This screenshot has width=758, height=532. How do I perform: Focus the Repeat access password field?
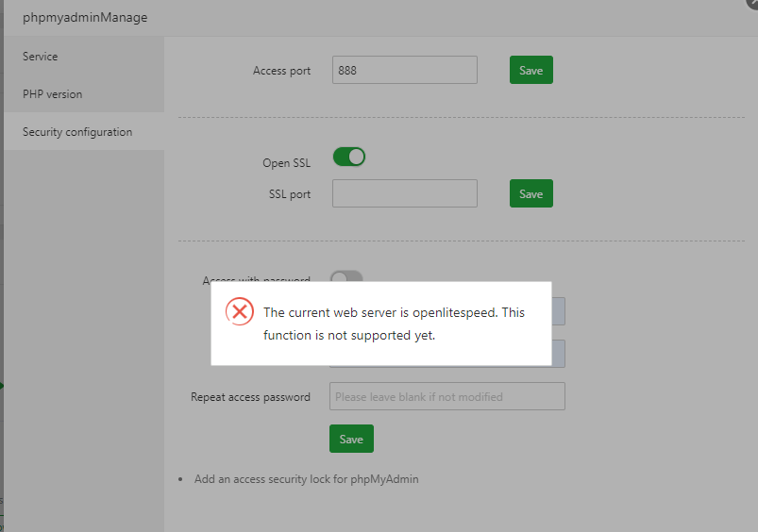(446, 396)
